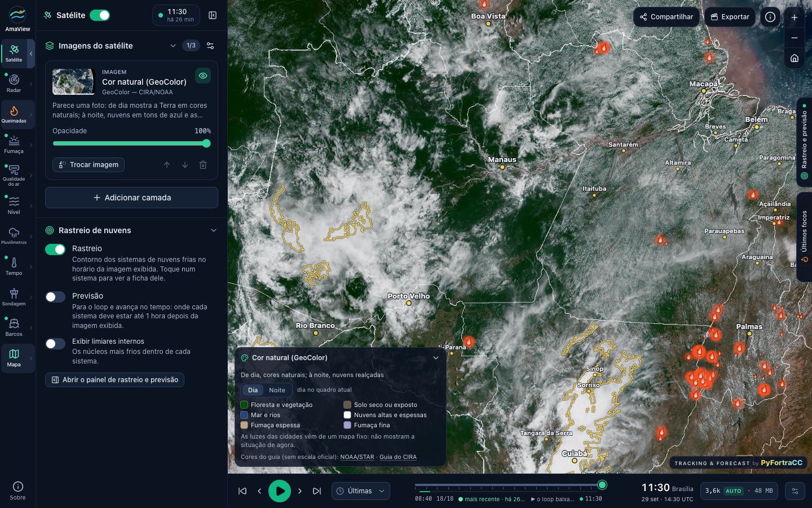Collapse the Imagens do satélite section
Viewport: 812px width, 508px height.
coord(173,46)
